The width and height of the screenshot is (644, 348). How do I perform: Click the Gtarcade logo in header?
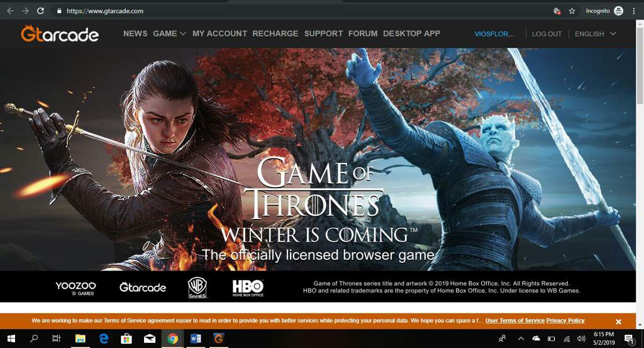(x=60, y=34)
